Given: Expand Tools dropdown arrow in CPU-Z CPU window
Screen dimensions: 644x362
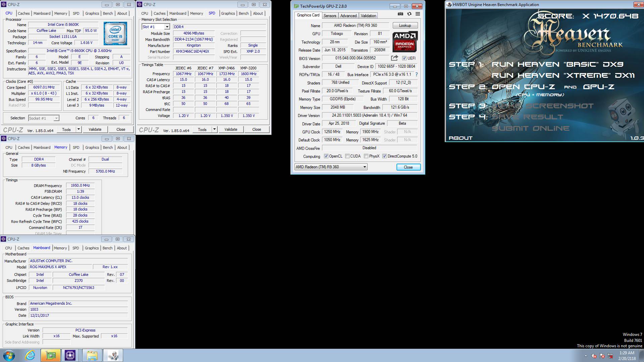Looking at the screenshot, I should 78,129.
